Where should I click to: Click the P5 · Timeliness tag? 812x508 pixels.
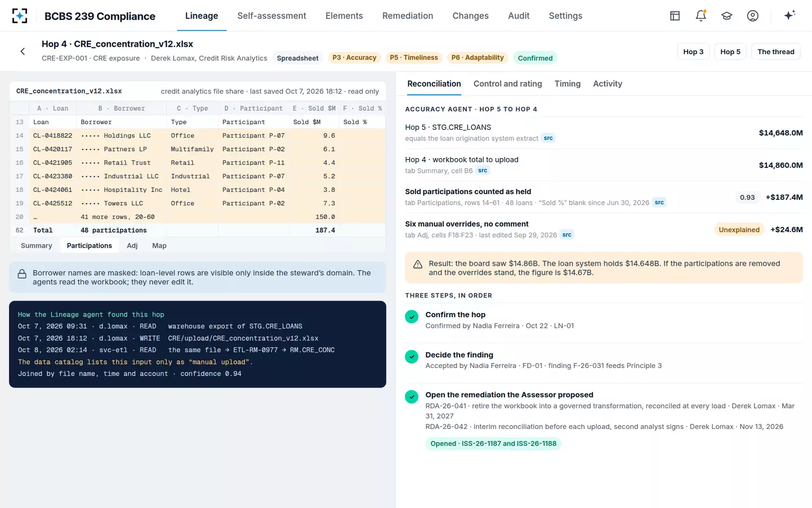click(414, 58)
